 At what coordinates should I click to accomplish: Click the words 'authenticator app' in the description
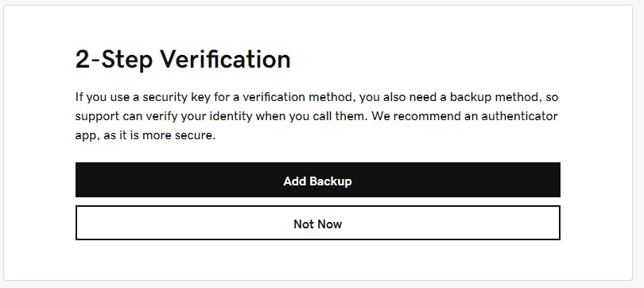pyautogui.click(x=519, y=116)
